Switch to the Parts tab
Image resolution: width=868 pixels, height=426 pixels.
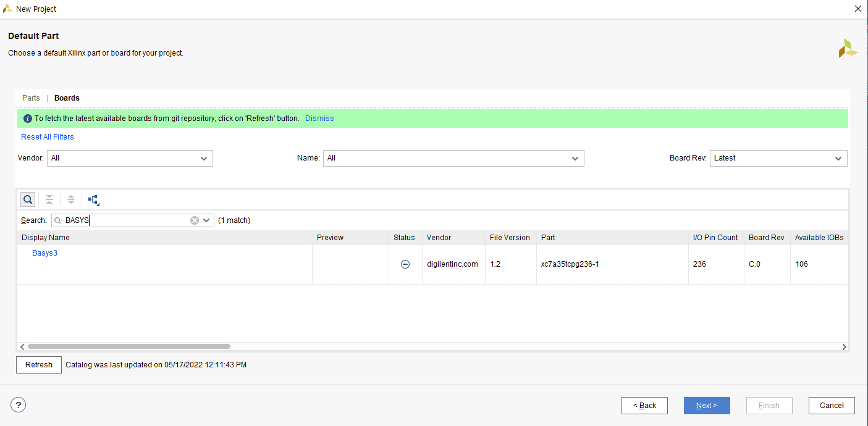31,98
